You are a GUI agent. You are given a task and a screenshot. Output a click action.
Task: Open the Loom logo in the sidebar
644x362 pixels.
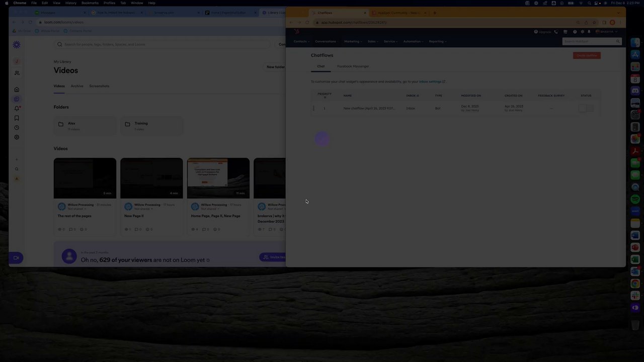point(17,45)
